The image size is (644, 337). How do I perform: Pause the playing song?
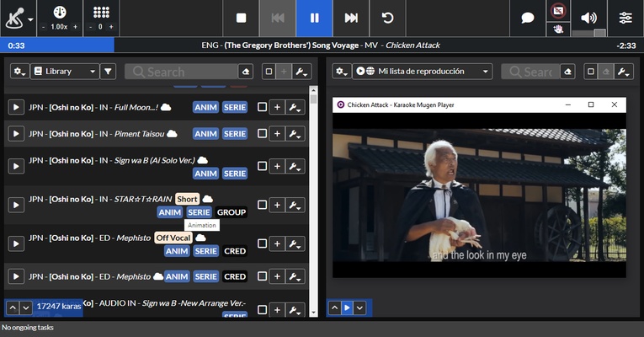point(314,18)
